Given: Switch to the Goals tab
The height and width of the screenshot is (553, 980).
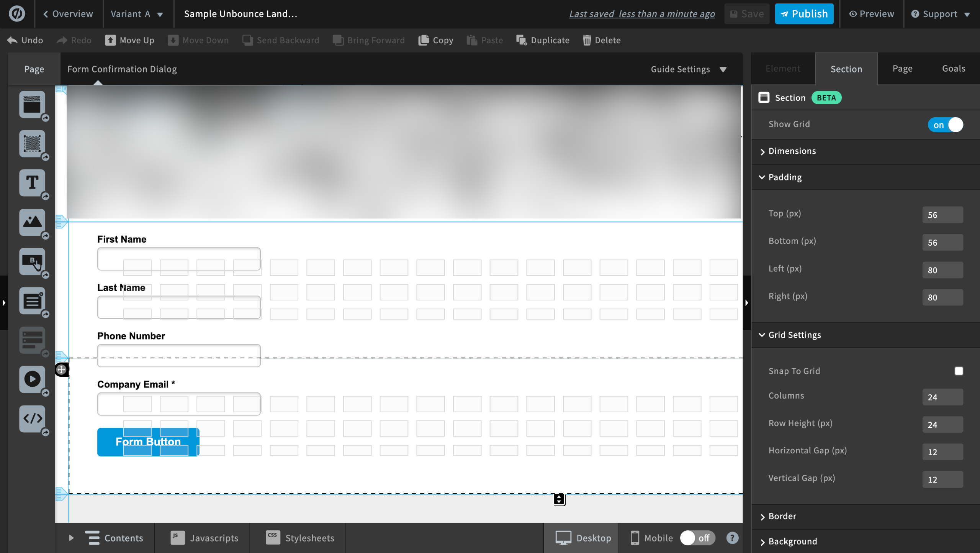Looking at the screenshot, I should click(953, 69).
